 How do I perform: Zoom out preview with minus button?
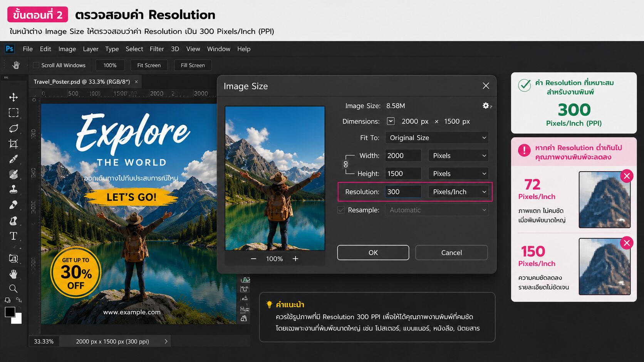[x=253, y=259]
